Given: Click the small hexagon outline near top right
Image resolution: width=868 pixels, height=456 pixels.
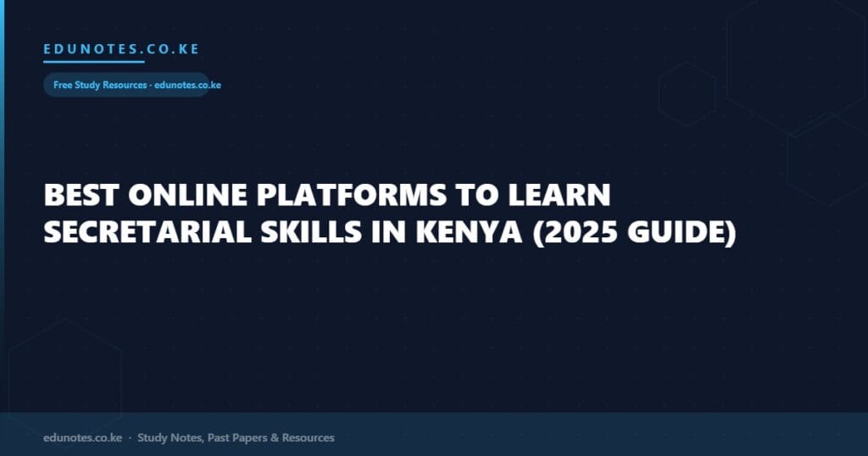Looking at the screenshot, I should 687,93.
